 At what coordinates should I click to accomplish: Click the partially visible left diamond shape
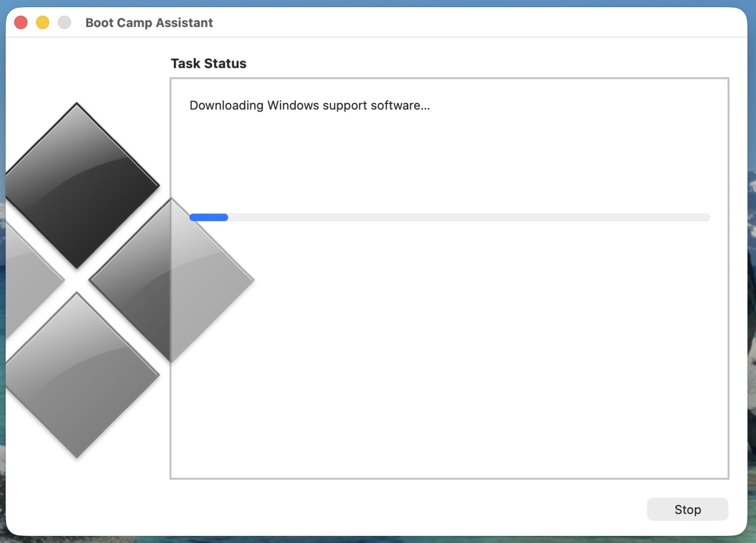coord(25,278)
